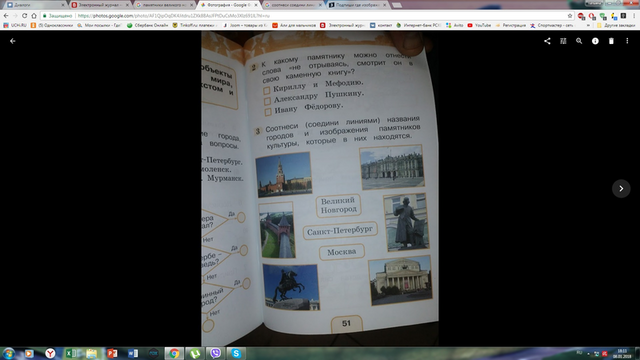
Task: Share this photo
Action: pos(547,41)
